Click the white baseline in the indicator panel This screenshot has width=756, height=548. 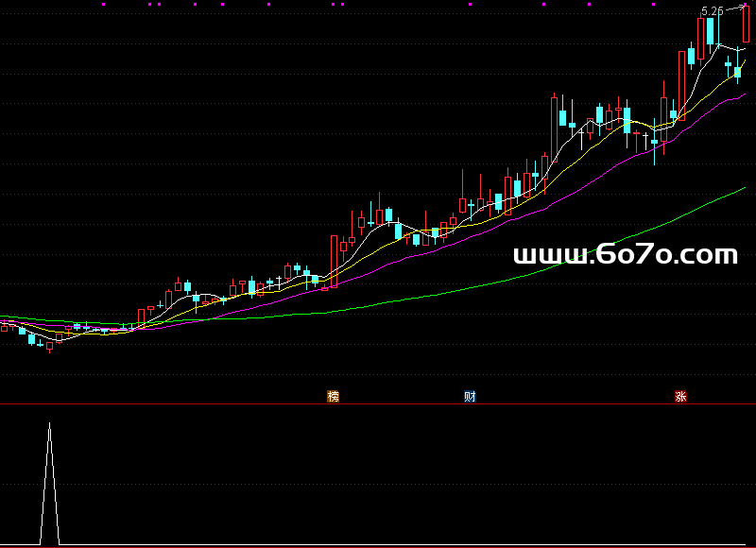pos(378,545)
